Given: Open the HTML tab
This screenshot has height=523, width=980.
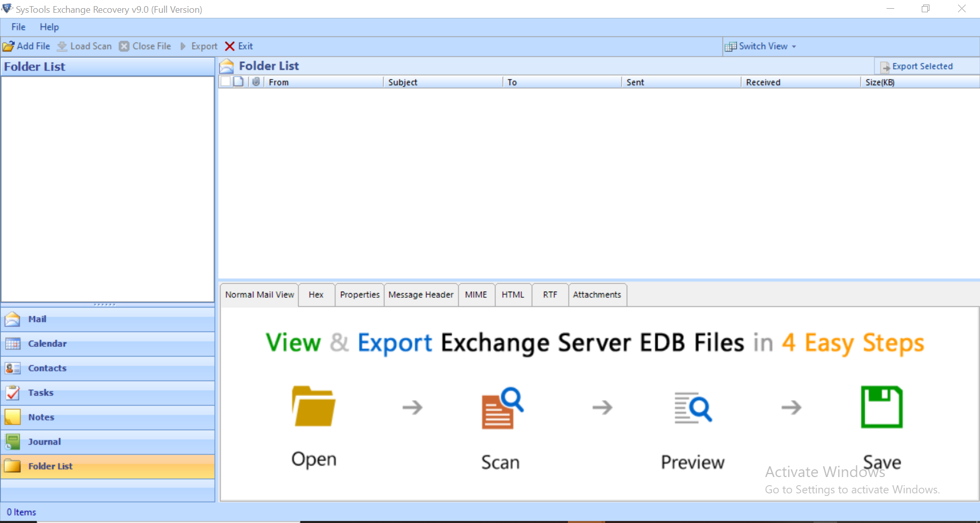Looking at the screenshot, I should tap(513, 295).
